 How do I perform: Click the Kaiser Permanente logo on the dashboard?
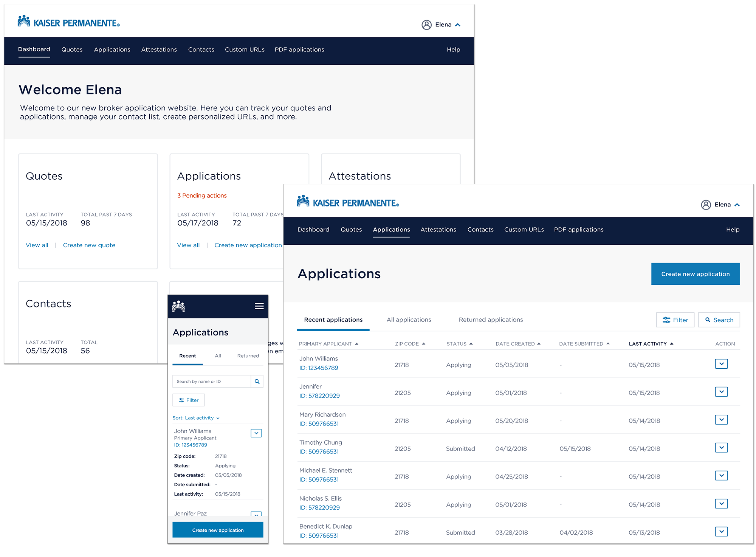(x=68, y=21)
